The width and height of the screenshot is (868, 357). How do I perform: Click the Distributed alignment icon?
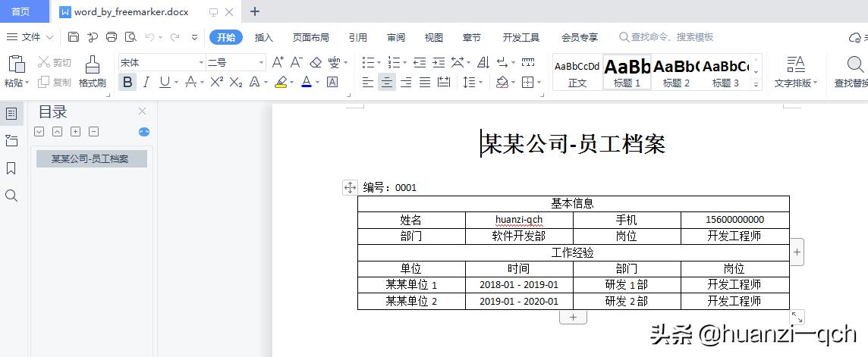click(x=443, y=83)
